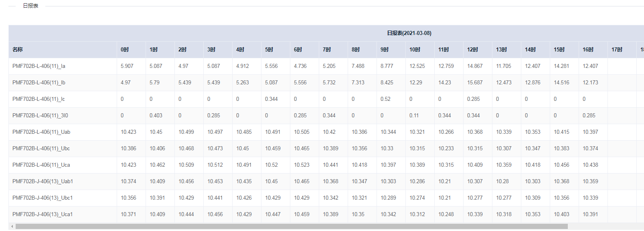The height and width of the screenshot is (231, 644).
Task: Click the 12时 column header
Action: point(472,50)
